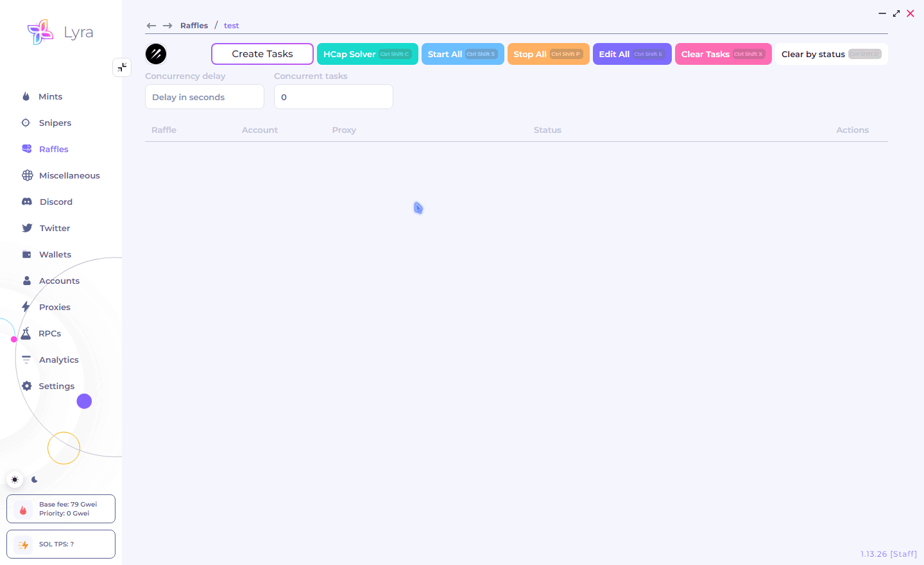
Task: Open the Discord section
Action: tap(56, 202)
